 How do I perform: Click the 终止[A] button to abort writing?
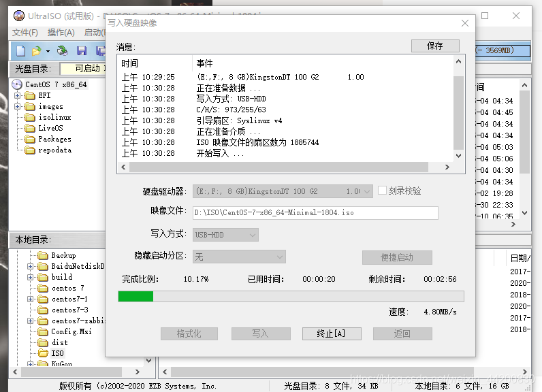tap(332, 334)
